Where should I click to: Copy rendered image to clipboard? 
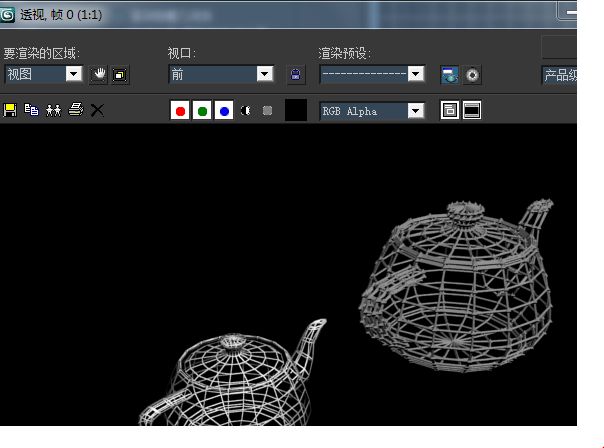[x=32, y=110]
